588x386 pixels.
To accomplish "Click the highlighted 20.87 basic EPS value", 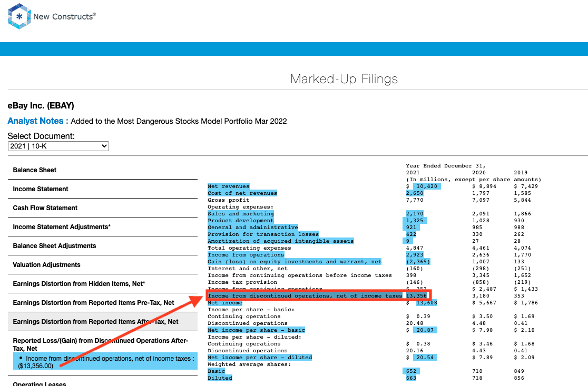I will click(x=425, y=330).
